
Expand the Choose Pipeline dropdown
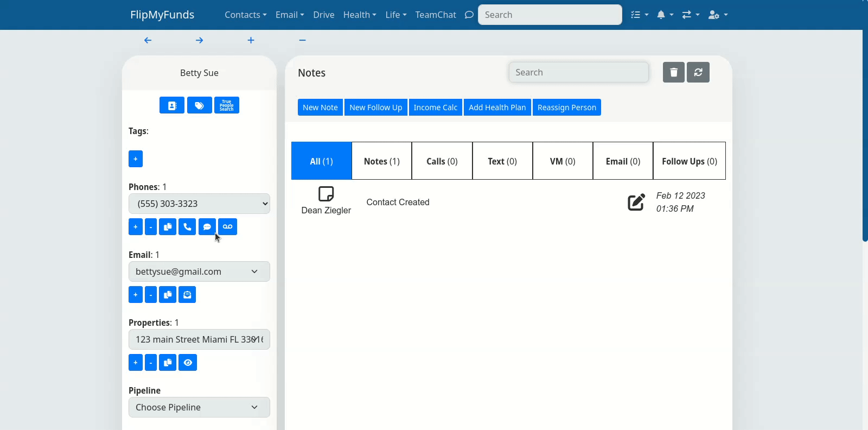pos(199,407)
